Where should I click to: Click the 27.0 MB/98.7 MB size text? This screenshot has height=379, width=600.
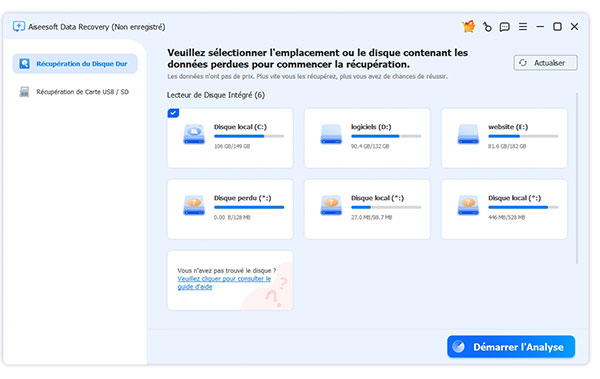coord(372,217)
